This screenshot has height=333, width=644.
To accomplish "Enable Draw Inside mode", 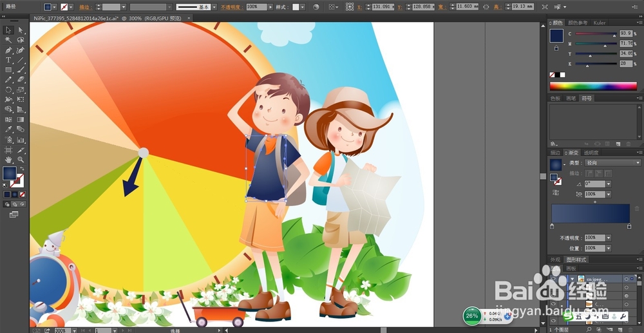I will (x=23, y=204).
